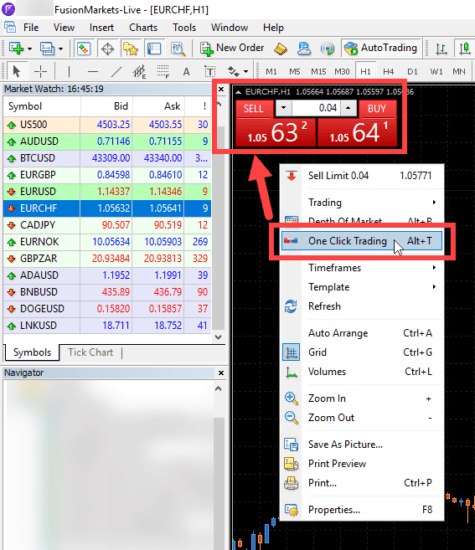Click the New Order button

click(232, 48)
